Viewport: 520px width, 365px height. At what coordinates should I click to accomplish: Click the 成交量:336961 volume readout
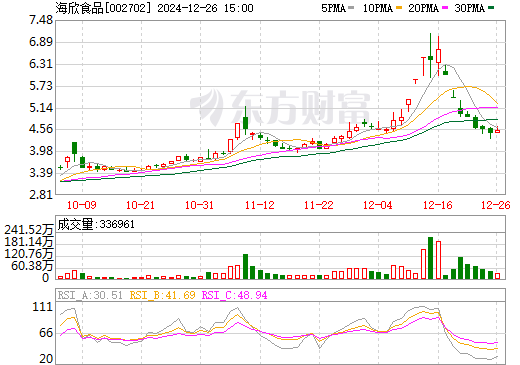click(96, 224)
